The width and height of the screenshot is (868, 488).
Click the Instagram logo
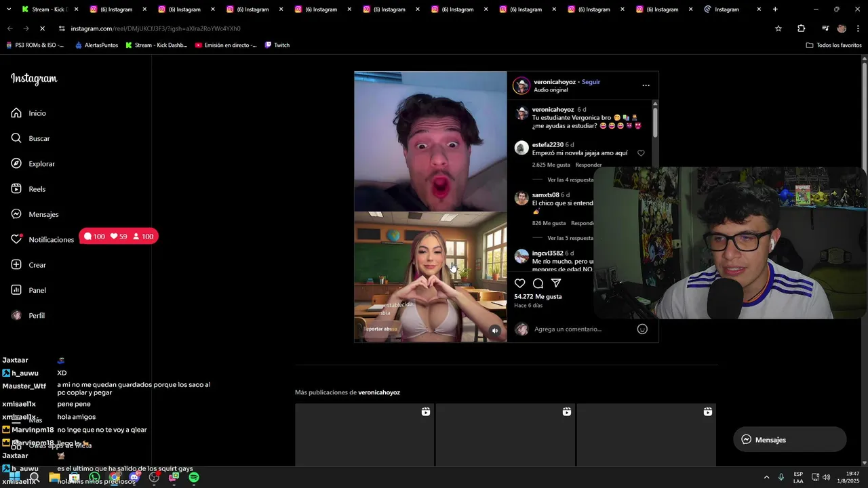pyautogui.click(x=34, y=79)
